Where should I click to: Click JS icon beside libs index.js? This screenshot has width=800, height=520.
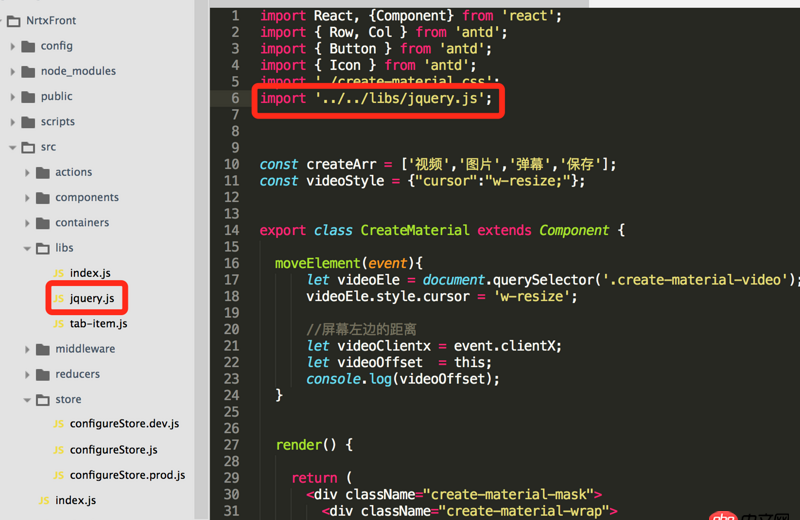pyautogui.click(x=59, y=274)
